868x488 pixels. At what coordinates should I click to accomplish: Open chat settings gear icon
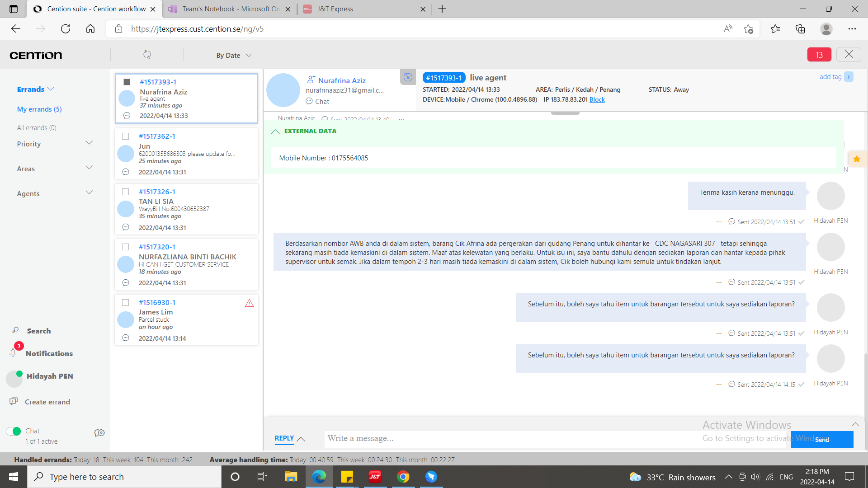point(99,433)
